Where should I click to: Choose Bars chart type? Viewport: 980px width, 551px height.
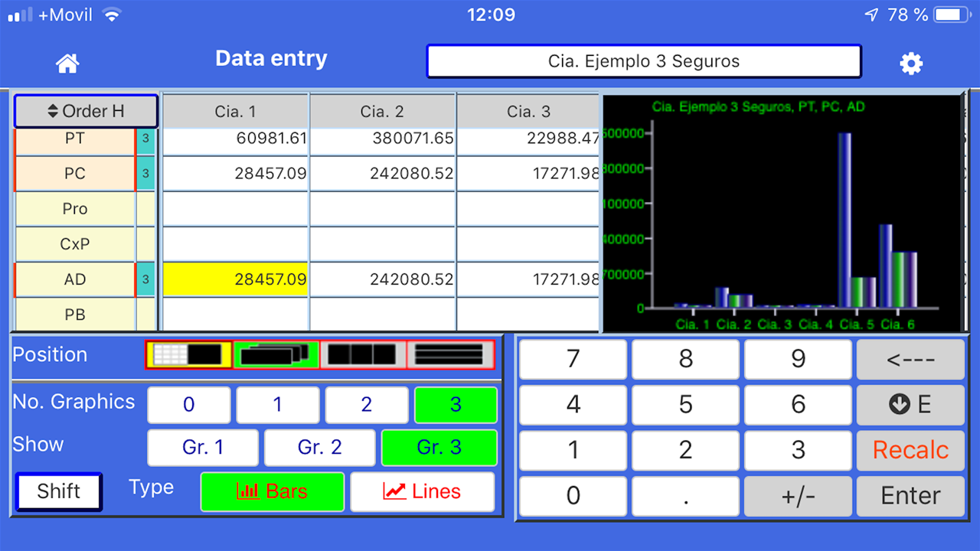pos(272,491)
